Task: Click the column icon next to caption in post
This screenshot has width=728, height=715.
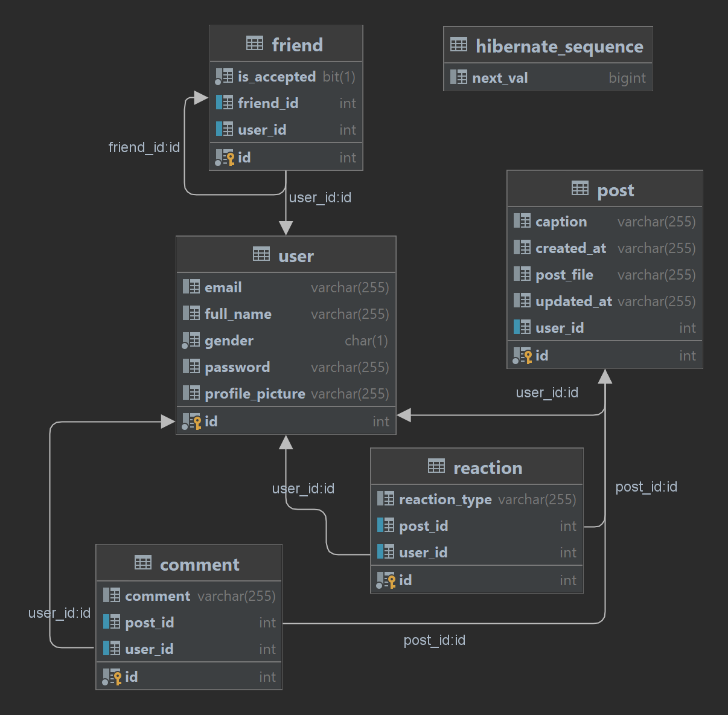Action: (522, 221)
